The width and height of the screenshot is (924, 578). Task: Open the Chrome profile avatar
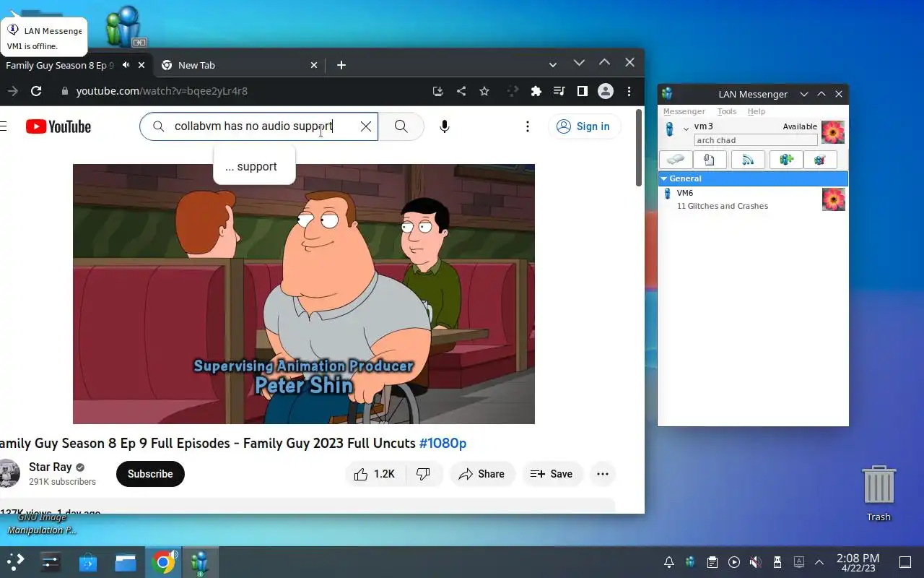tap(606, 91)
